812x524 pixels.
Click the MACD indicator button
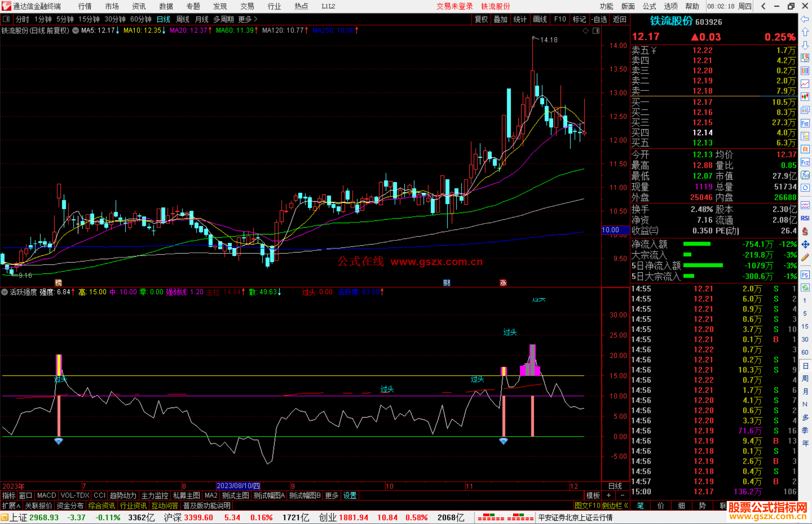(47, 495)
